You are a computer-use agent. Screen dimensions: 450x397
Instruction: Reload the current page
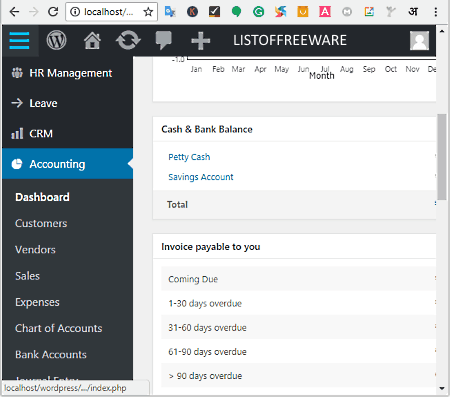[x=53, y=12]
